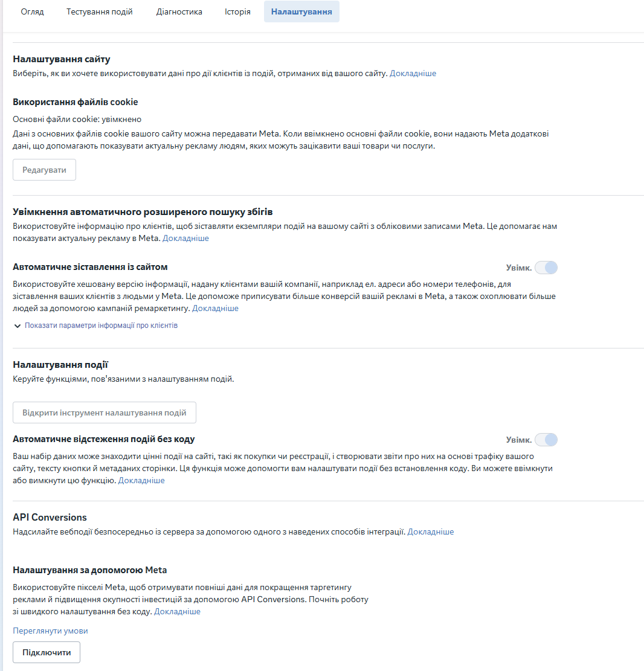The width and height of the screenshot is (644, 671).
Task: Click Докладніше link in Налаштування сайту
Action: coord(413,73)
